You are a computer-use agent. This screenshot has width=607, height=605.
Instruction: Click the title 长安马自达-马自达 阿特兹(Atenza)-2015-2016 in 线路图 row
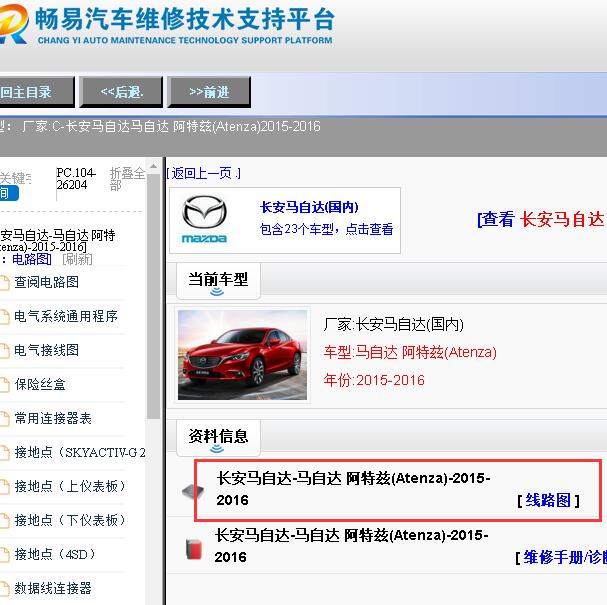[353, 489]
